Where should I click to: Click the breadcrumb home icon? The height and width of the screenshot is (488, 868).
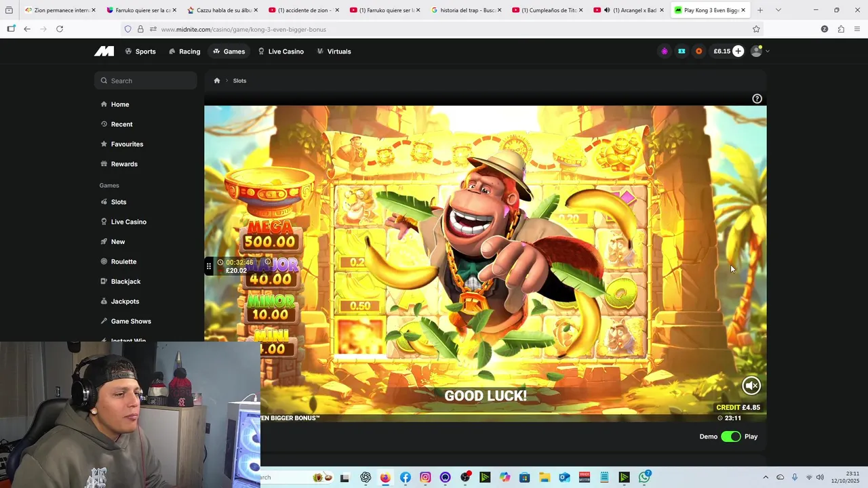pos(217,81)
